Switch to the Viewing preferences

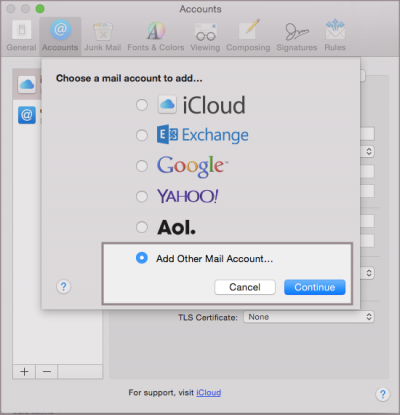click(205, 36)
